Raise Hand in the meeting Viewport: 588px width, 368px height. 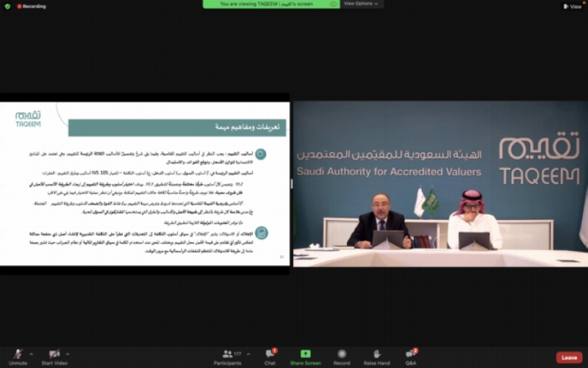(376, 357)
